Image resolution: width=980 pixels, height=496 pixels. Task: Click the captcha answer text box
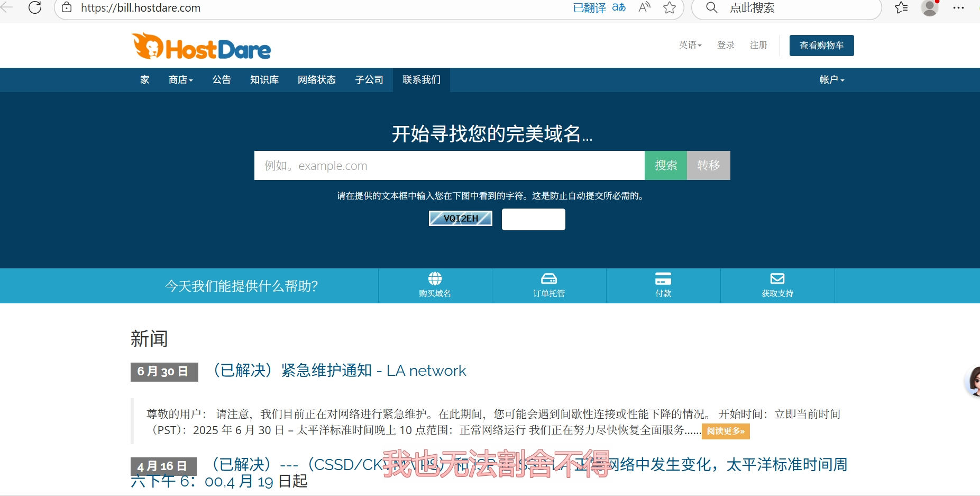533,219
